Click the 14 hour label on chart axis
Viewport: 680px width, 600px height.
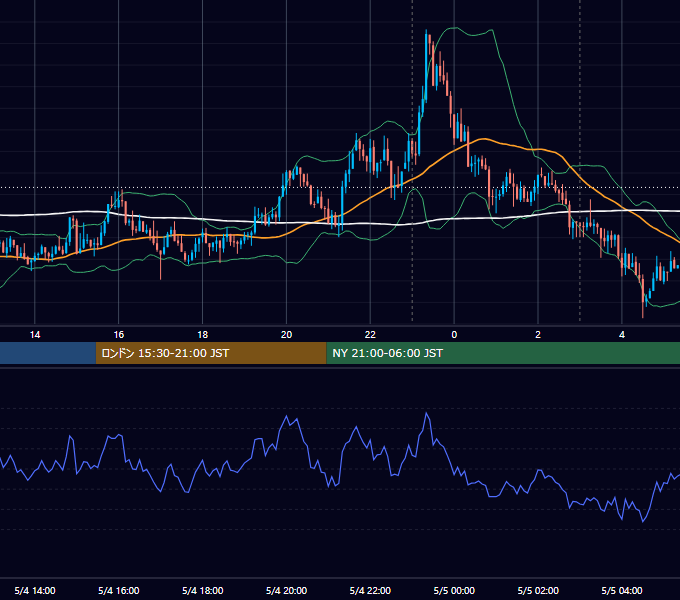tap(35, 335)
